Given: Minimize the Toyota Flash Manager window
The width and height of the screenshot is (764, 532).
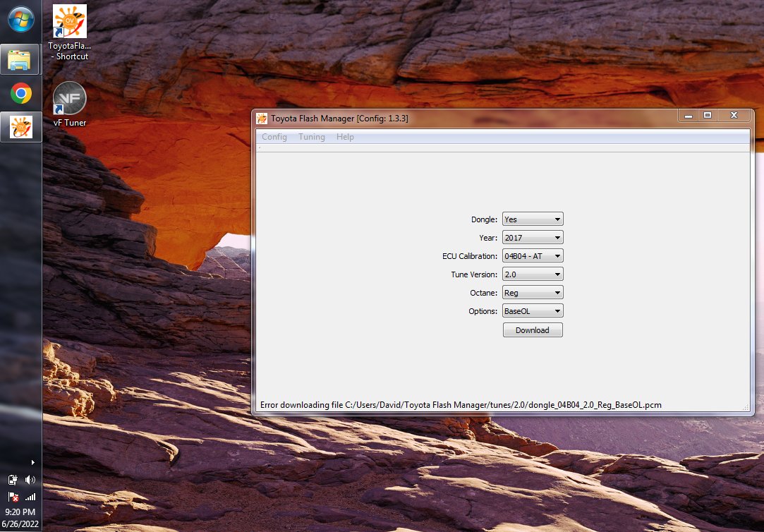Looking at the screenshot, I should pyautogui.click(x=688, y=116).
